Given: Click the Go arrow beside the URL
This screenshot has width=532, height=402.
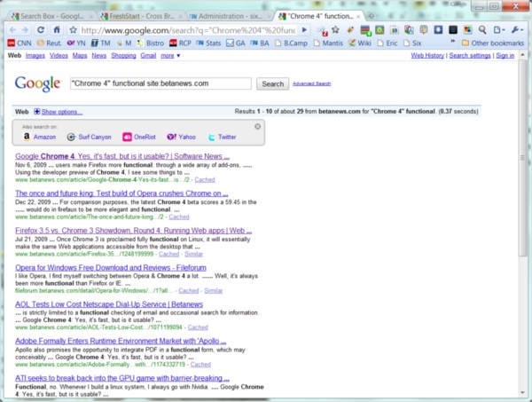Looking at the screenshot, I should (305, 30).
